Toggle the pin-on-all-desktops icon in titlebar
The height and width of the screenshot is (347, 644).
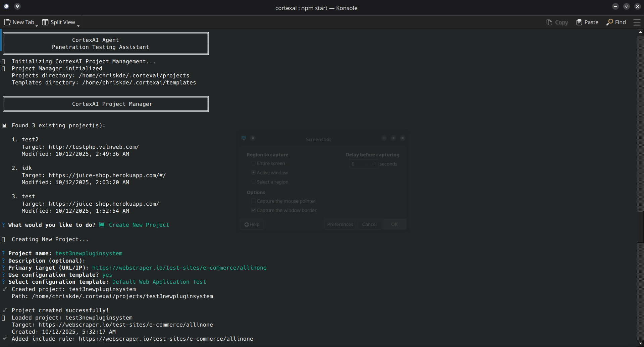click(x=17, y=6)
